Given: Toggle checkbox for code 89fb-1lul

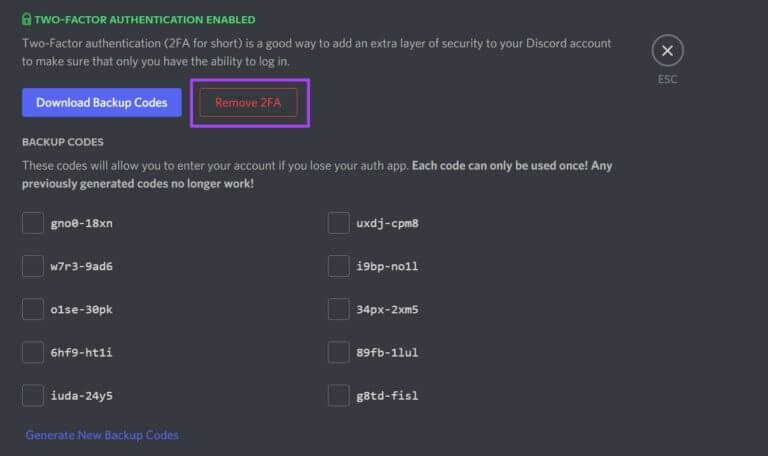Looking at the screenshot, I should (x=339, y=352).
